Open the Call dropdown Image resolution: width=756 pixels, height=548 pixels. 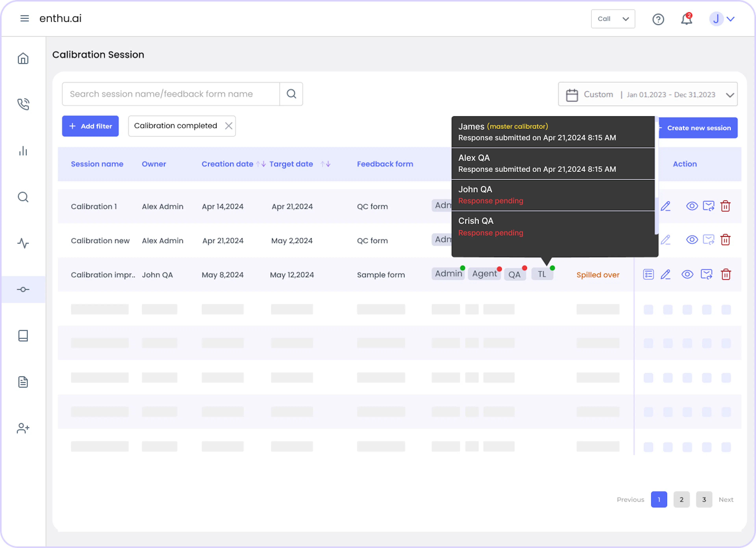coord(613,19)
